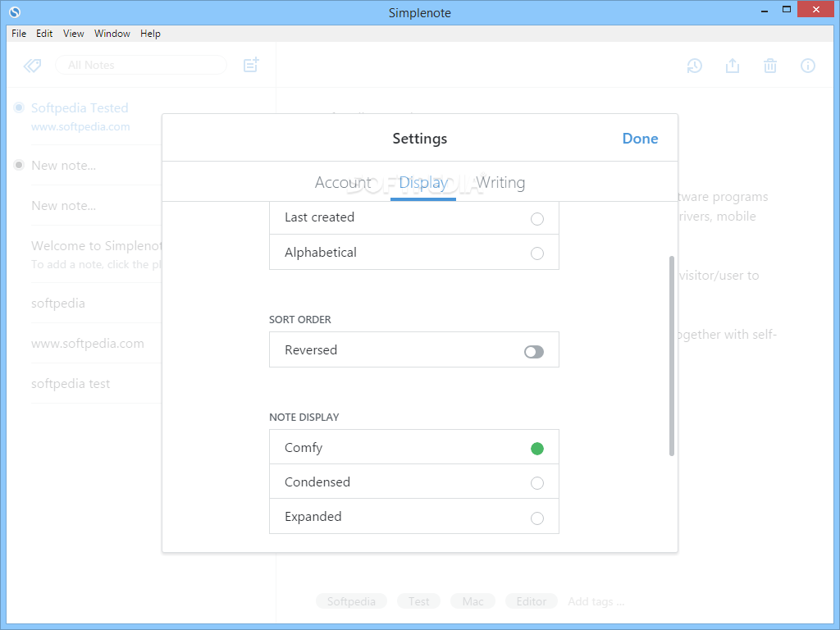Click the Softpedia tag chip
Image resolution: width=840 pixels, height=630 pixels.
[351, 601]
